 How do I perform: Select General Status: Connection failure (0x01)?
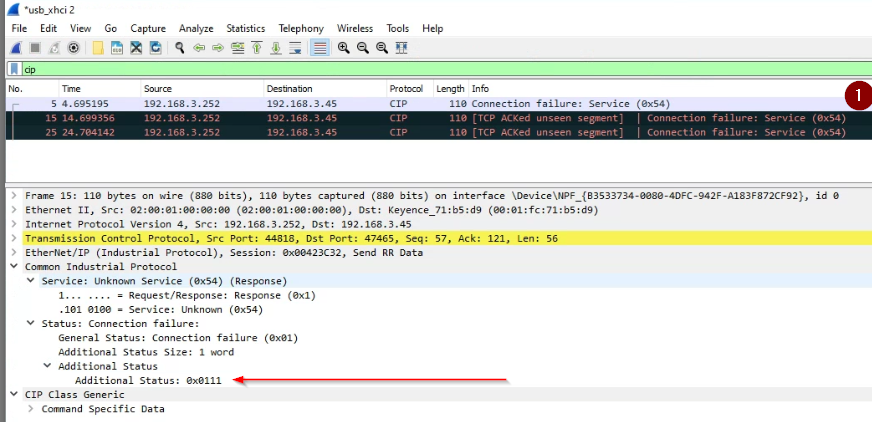(178, 338)
